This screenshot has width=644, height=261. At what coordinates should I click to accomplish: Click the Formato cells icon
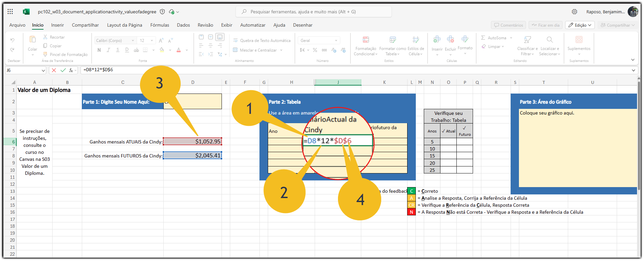[x=465, y=39]
